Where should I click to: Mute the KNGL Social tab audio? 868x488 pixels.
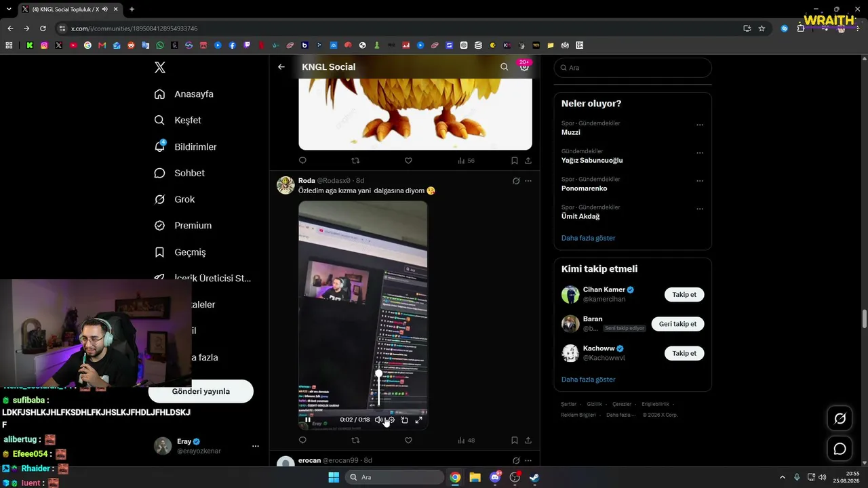tap(105, 9)
